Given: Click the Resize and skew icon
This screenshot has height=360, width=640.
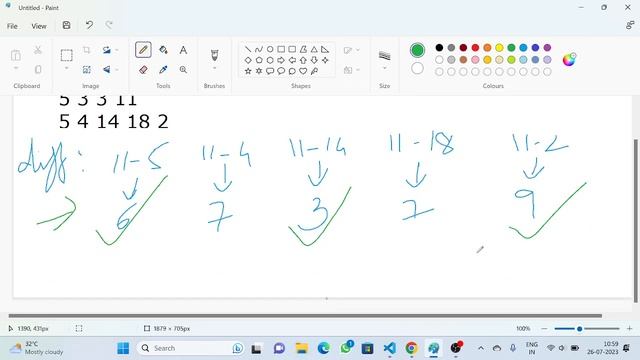Looking at the screenshot, I should (x=87, y=70).
